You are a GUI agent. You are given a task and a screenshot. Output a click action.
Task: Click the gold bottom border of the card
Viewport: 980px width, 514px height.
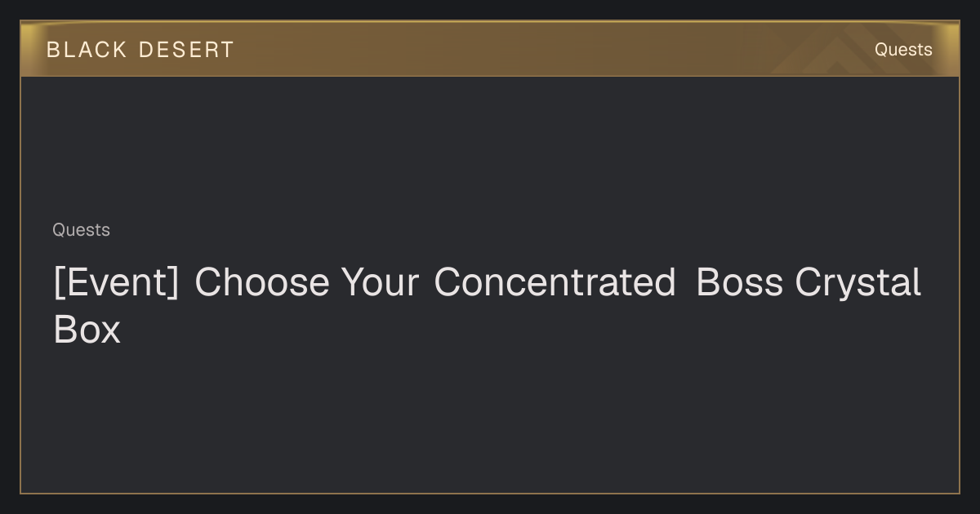point(490,493)
